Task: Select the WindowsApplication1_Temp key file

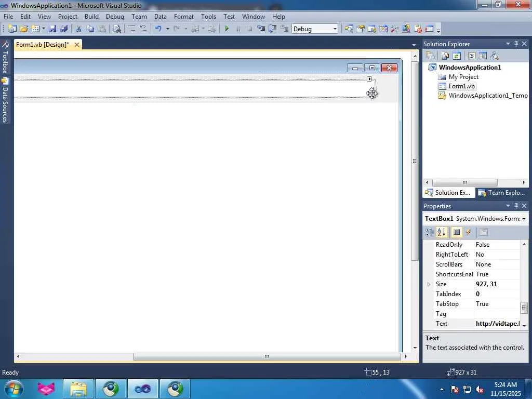Action: tap(488, 96)
